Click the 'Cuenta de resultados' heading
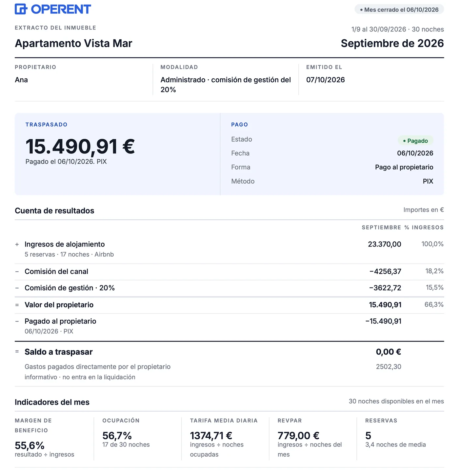The width and height of the screenshot is (459, 476). pyautogui.click(x=54, y=211)
